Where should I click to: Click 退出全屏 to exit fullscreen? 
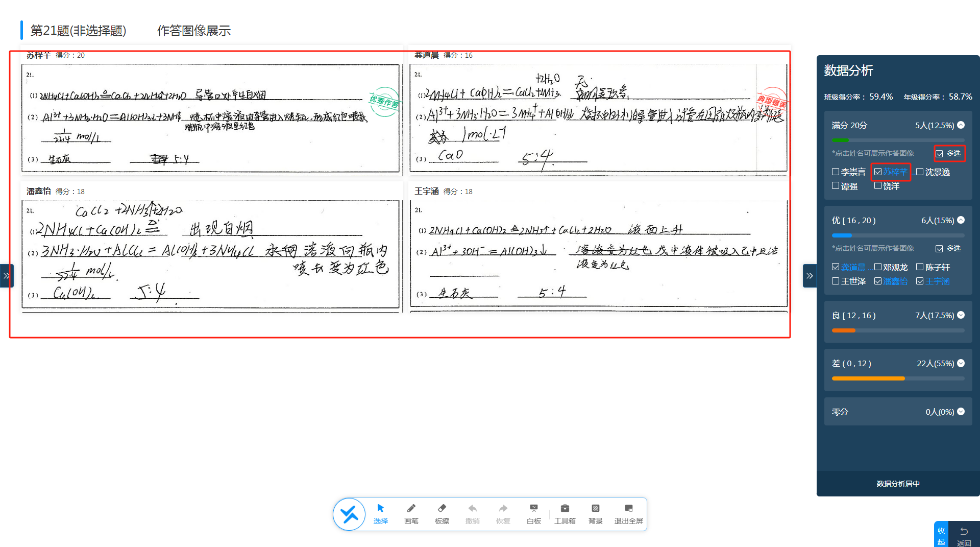628,514
